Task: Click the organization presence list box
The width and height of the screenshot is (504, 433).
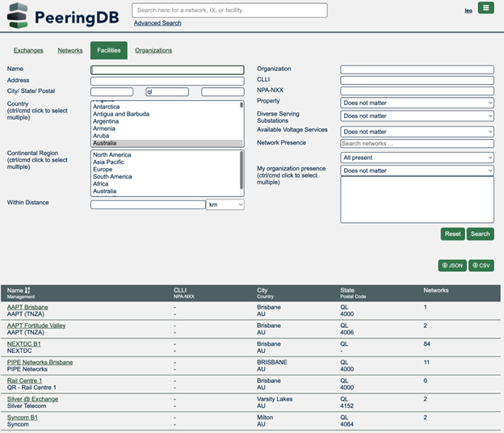Action: [417, 200]
